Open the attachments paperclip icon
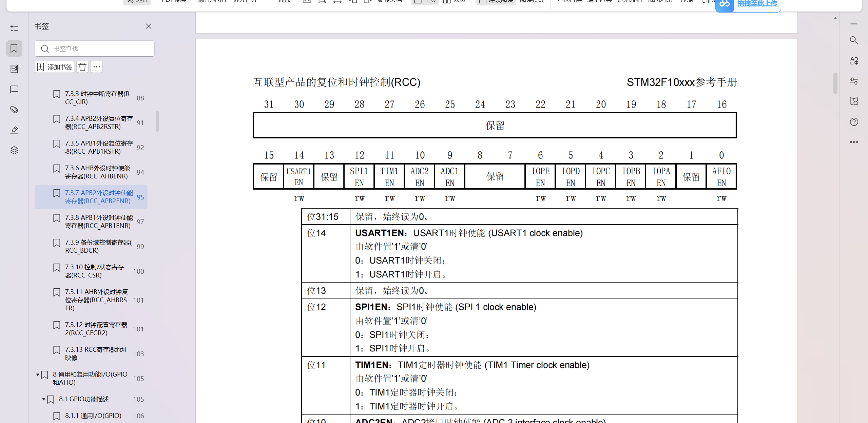 [14, 110]
